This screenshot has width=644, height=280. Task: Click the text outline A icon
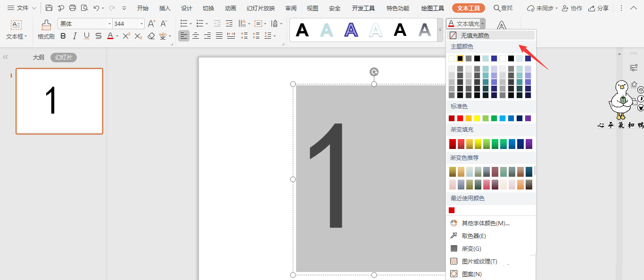502,25
